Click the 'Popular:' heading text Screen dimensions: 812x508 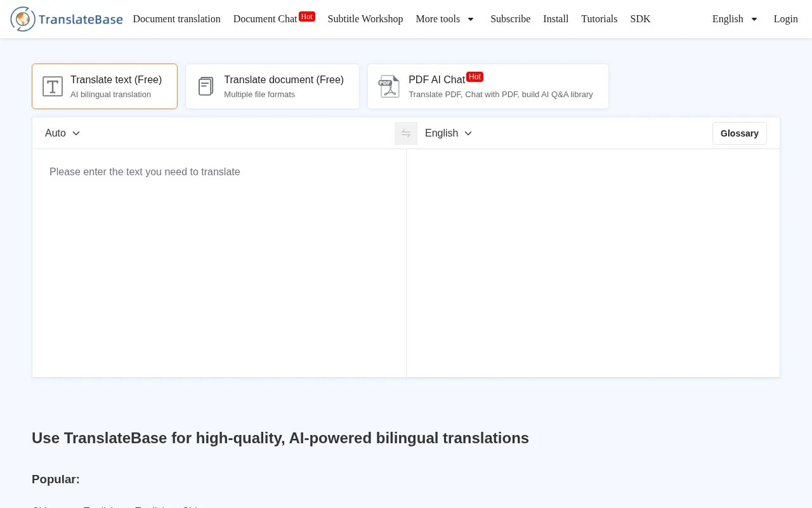tap(56, 479)
